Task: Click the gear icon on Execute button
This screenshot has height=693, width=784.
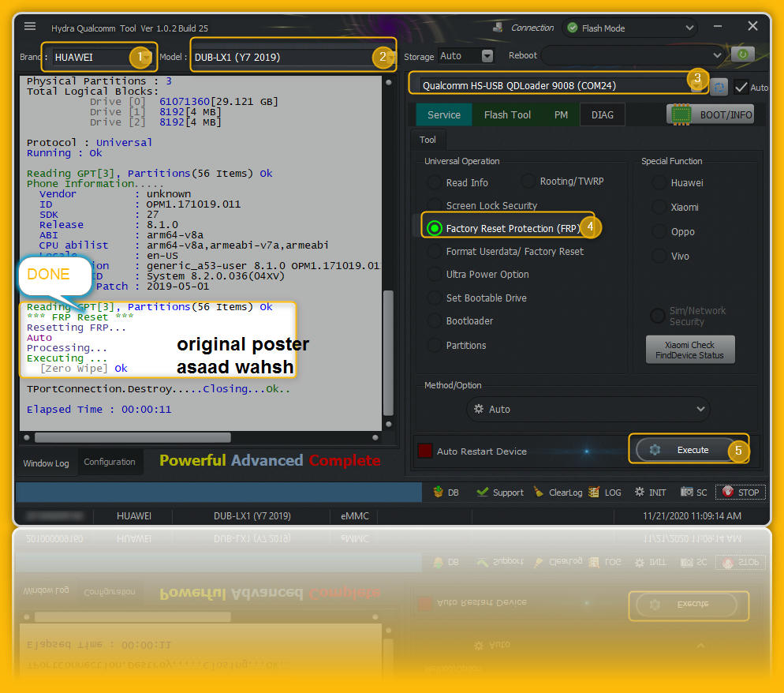Action: [x=655, y=450]
